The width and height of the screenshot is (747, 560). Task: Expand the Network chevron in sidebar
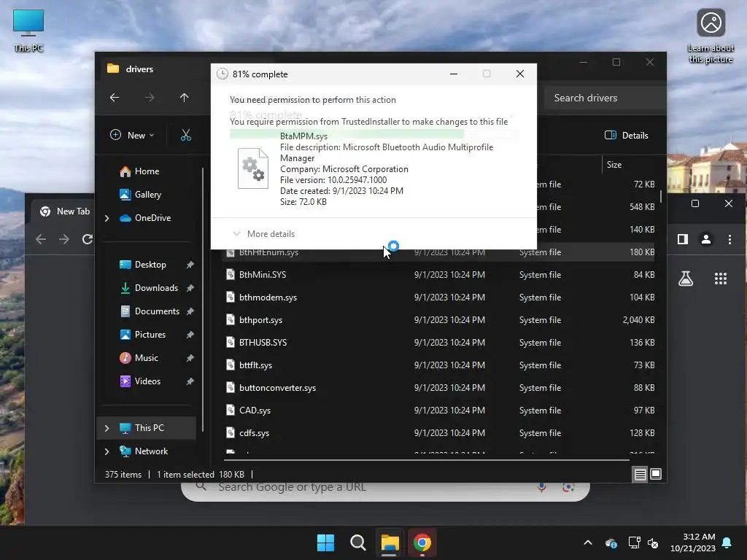(x=107, y=451)
